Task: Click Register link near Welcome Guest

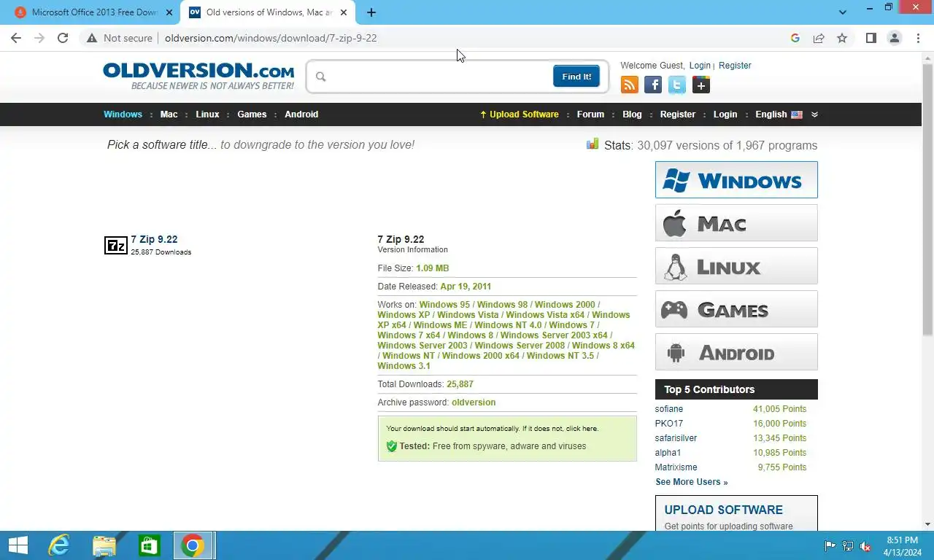Action: (735, 66)
